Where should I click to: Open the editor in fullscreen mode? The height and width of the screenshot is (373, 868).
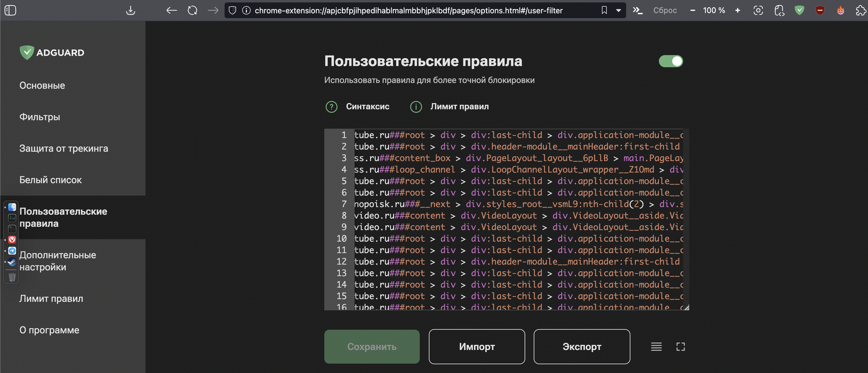pyautogui.click(x=680, y=347)
